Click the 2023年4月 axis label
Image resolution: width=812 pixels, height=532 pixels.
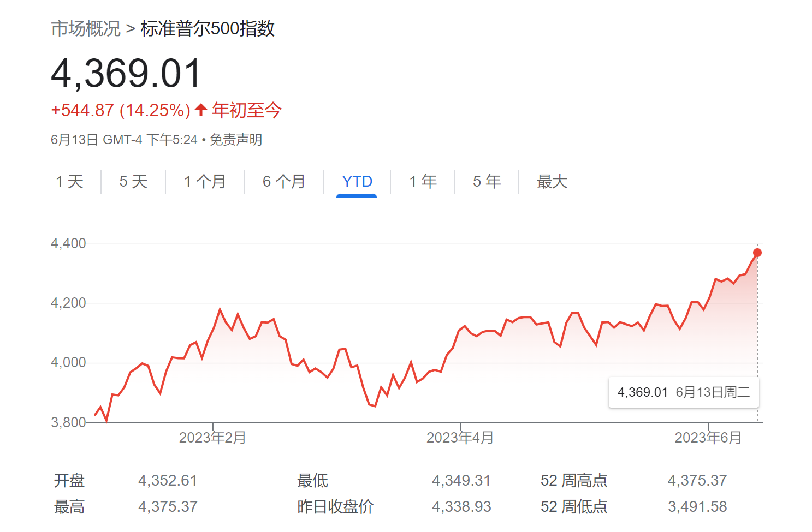coord(460,438)
